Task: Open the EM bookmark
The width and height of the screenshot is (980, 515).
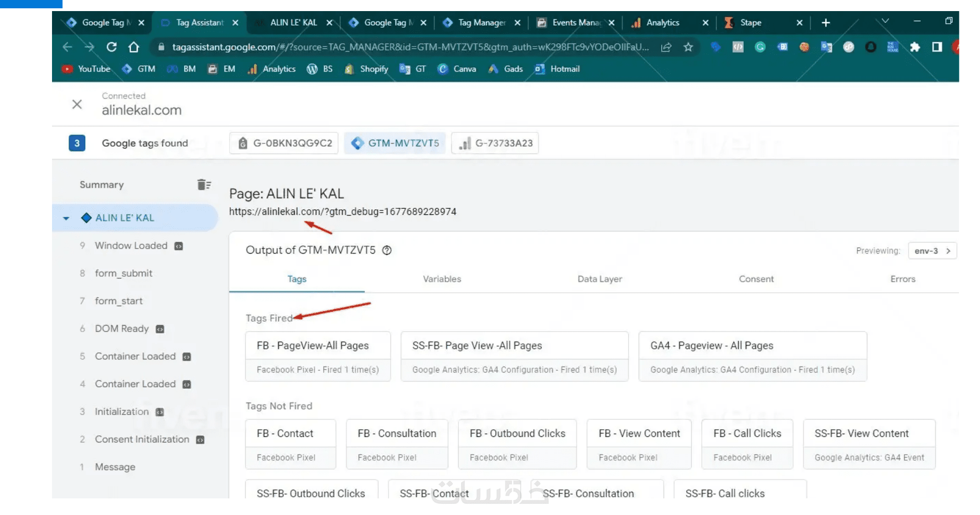Action: 222,69
